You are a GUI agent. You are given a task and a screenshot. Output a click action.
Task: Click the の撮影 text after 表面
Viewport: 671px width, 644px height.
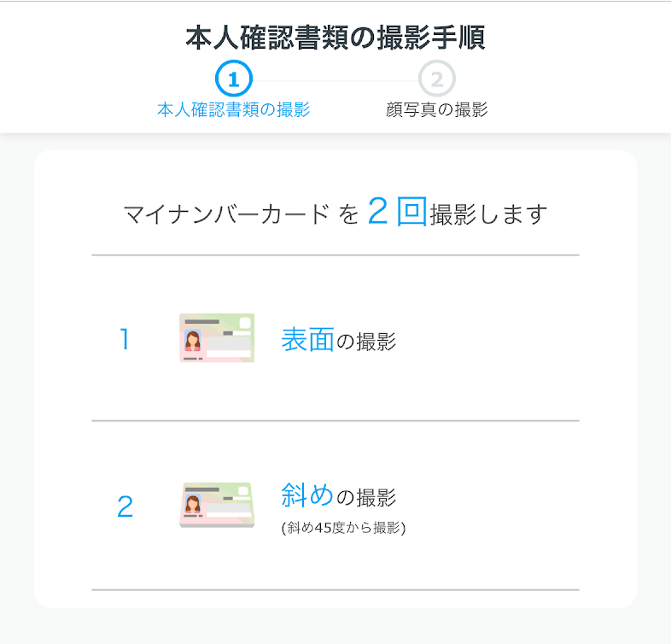pyautogui.click(x=366, y=342)
